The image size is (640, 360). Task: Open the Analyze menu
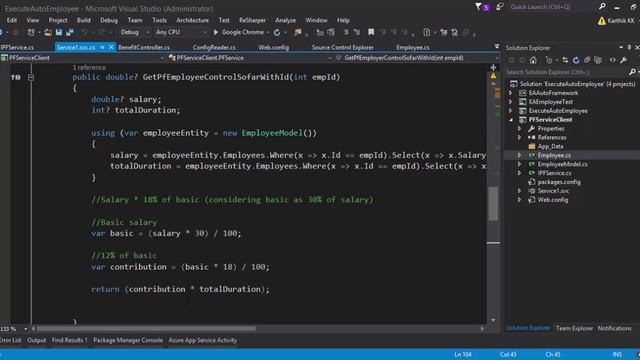pyautogui.click(x=285, y=20)
